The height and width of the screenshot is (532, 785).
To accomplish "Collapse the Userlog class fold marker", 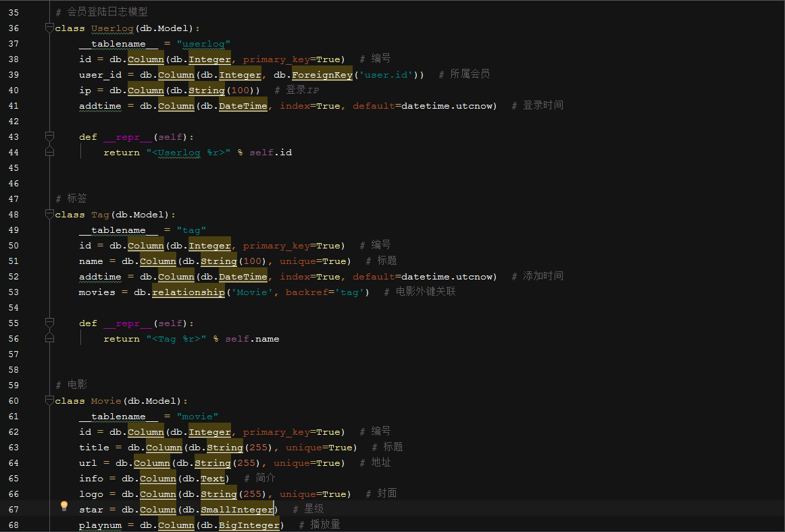I will 49,28.
